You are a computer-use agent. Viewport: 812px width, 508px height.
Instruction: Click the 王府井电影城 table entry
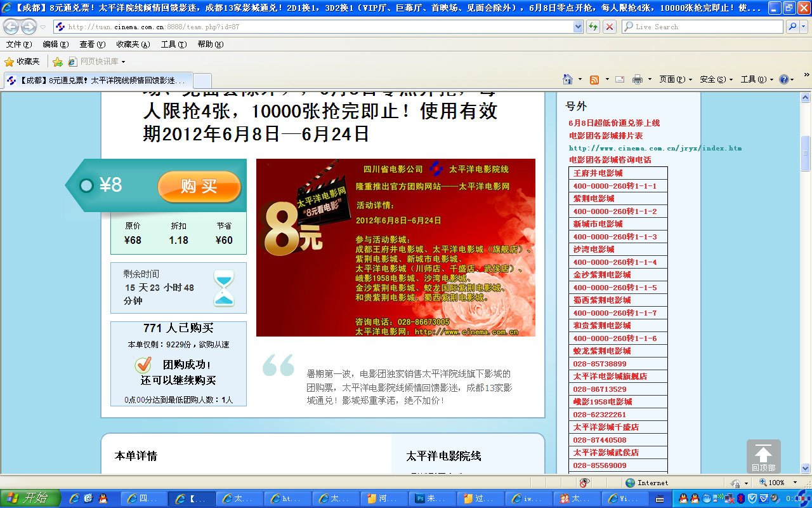click(618, 173)
